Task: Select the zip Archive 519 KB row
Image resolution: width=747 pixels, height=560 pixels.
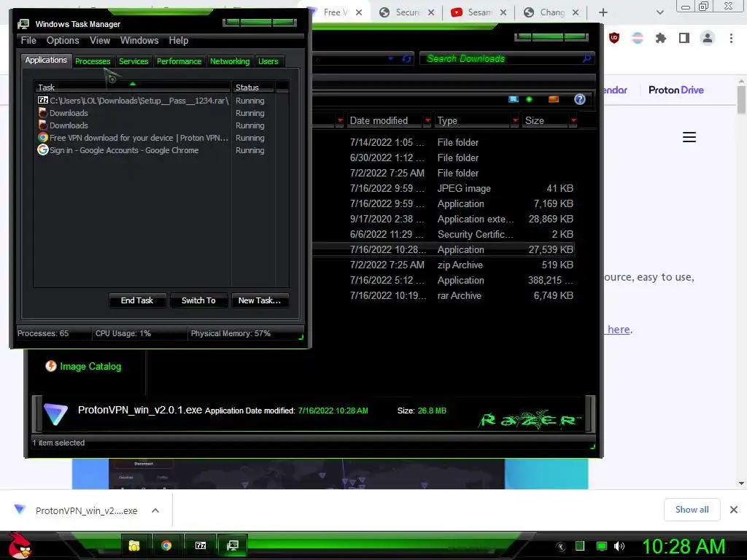Action: pos(443,265)
